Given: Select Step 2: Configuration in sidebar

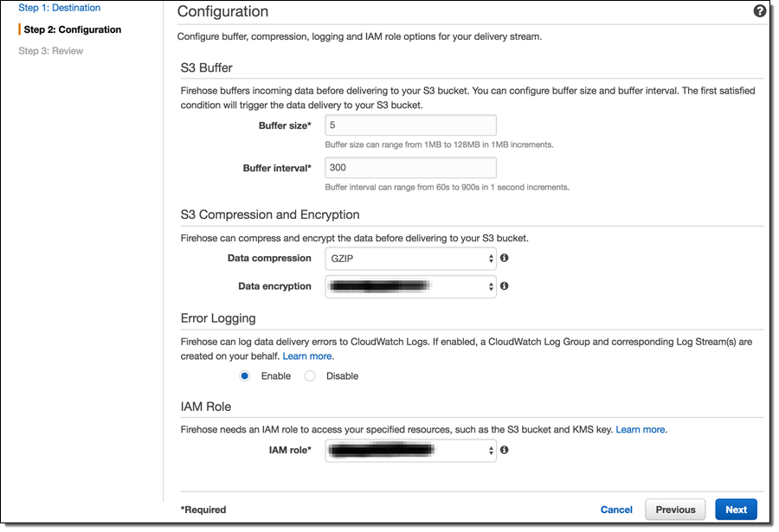Looking at the screenshot, I should click(73, 29).
